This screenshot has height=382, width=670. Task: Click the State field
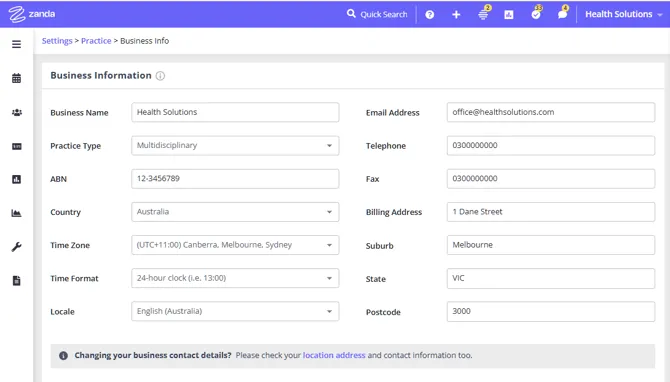pos(551,278)
